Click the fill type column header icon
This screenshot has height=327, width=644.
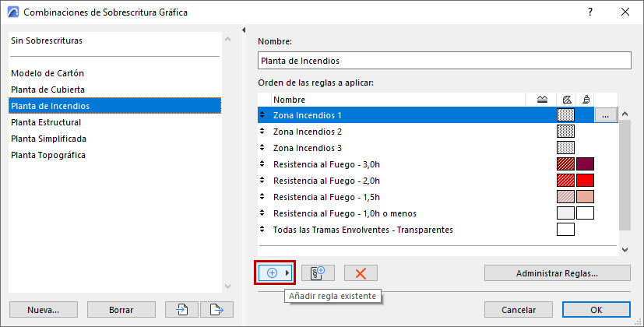click(566, 100)
